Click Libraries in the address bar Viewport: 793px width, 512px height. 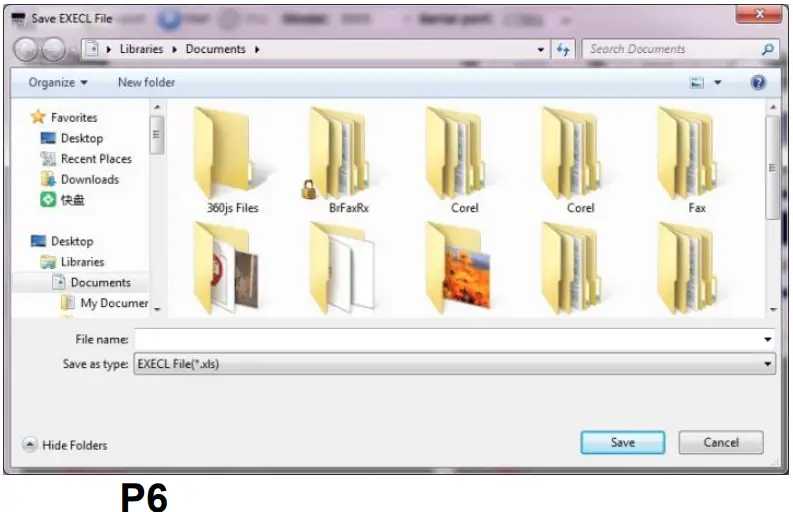(x=141, y=49)
